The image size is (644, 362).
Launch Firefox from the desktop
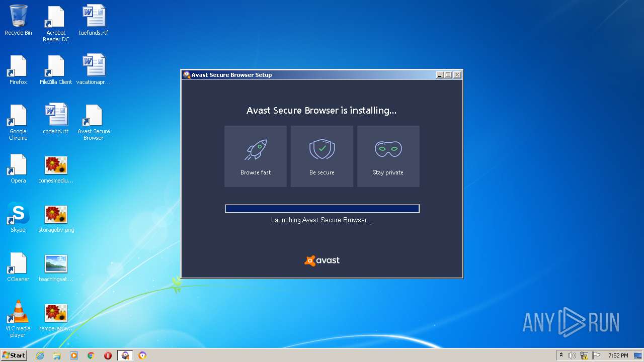coord(18,69)
